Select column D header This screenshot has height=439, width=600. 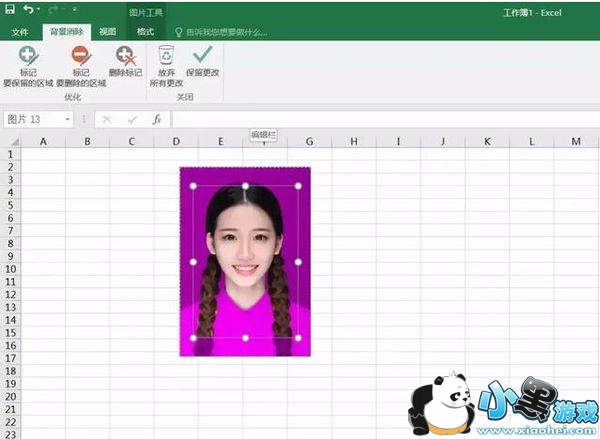pos(176,142)
